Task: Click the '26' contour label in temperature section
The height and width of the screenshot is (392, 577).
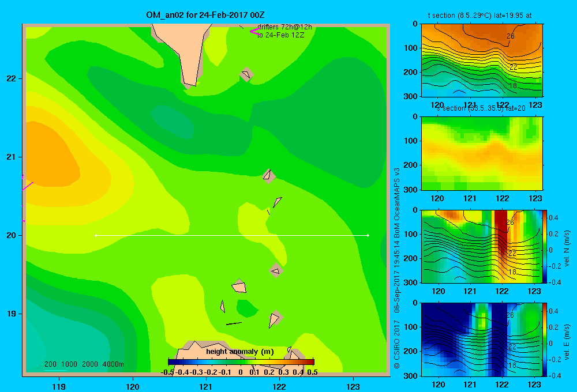Action: pos(511,36)
